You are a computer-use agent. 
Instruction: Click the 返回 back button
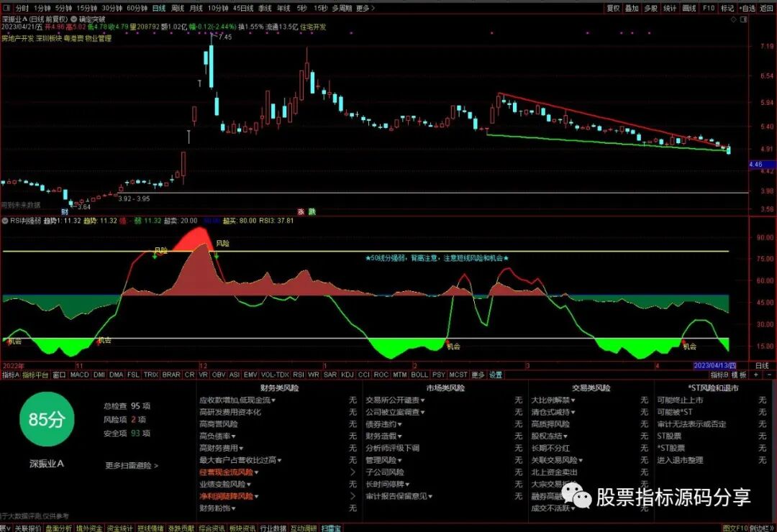coord(767,8)
